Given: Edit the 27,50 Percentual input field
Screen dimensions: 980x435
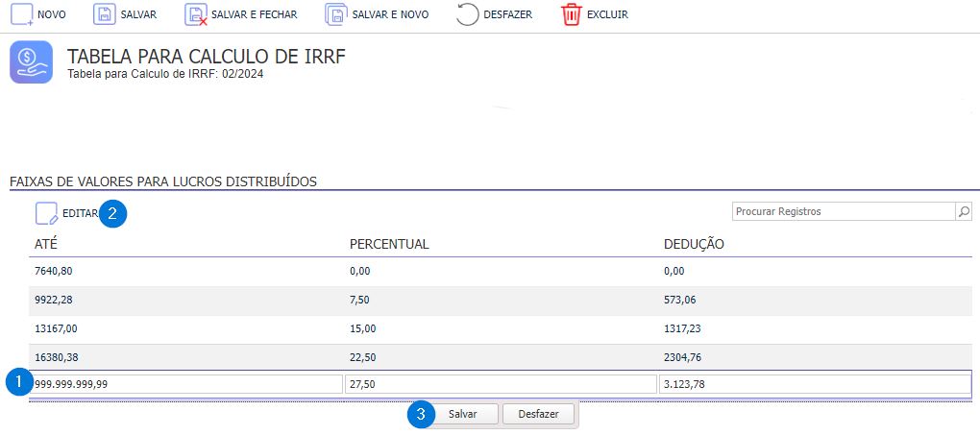Looking at the screenshot, I should pyautogui.click(x=500, y=384).
